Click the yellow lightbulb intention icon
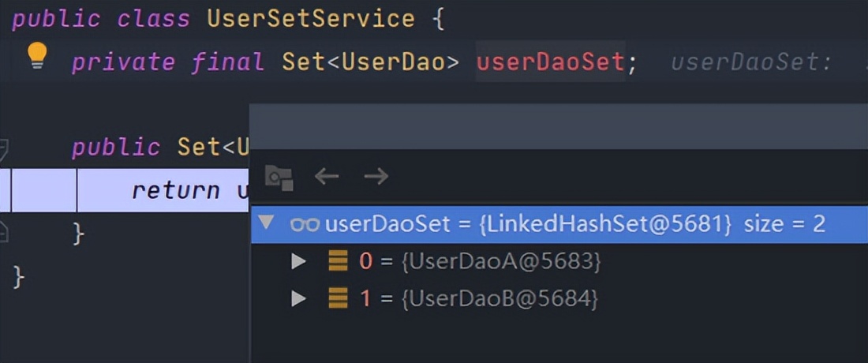The width and height of the screenshot is (868, 363). (37, 55)
